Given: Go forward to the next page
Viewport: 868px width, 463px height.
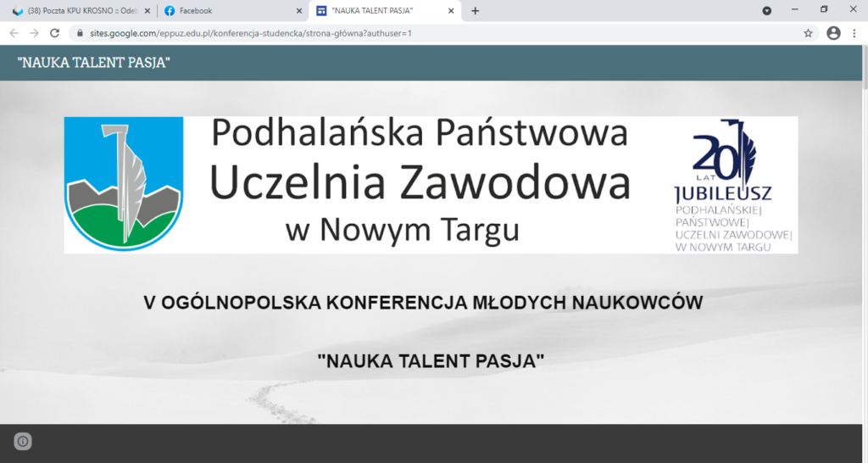Looking at the screenshot, I should point(34,33).
